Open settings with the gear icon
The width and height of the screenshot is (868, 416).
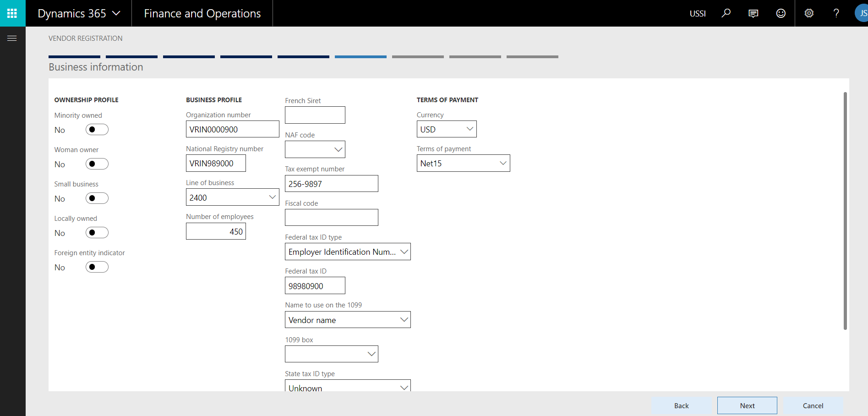click(x=808, y=13)
